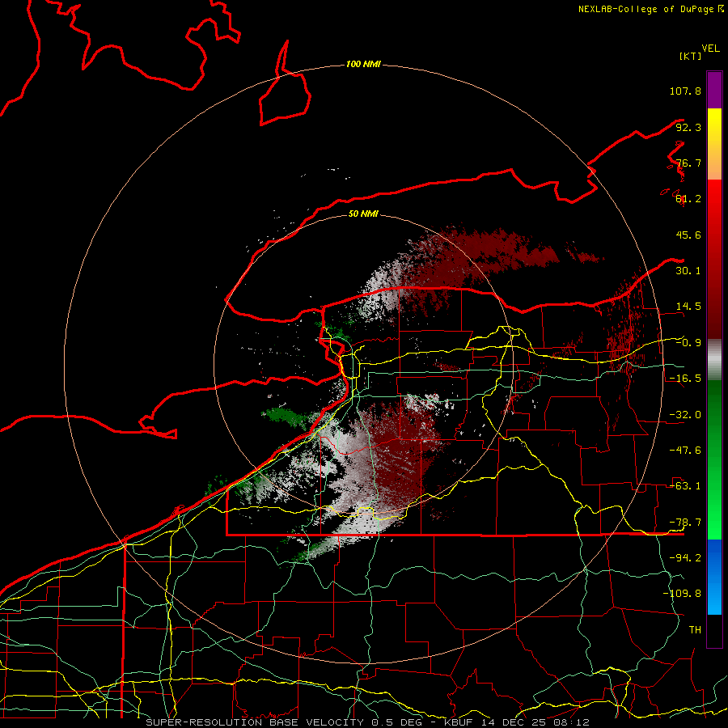Click the Super-Resolution Base Velocity caption
The height and width of the screenshot is (728, 728).
(368, 722)
